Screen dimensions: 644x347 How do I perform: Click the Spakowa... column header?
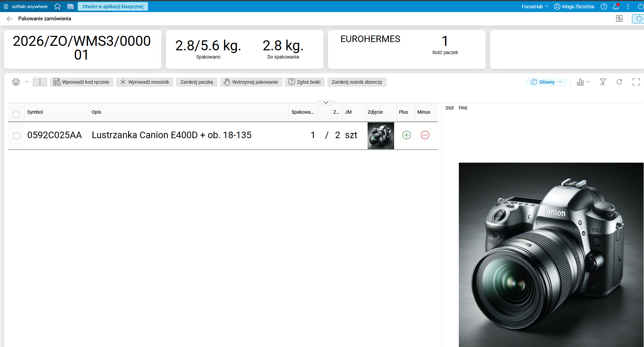pos(303,112)
